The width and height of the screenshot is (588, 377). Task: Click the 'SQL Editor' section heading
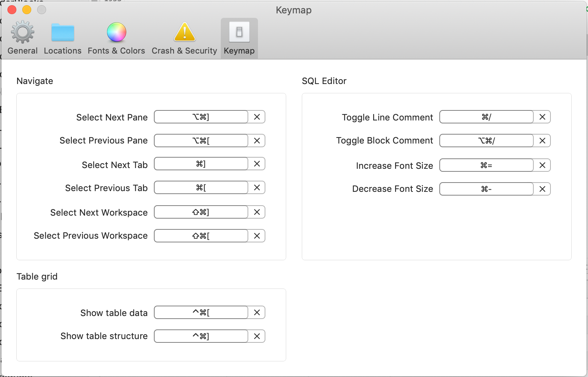point(324,81)
